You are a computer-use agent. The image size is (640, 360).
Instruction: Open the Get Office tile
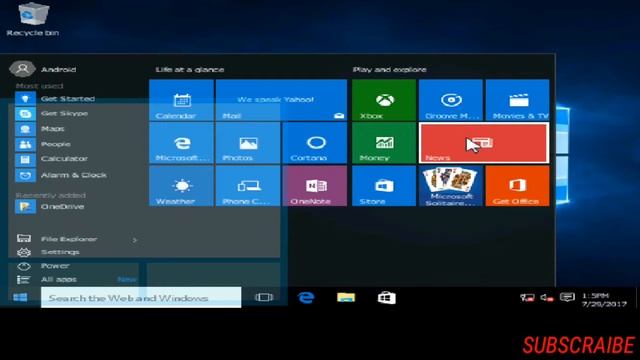[x=518, y=186]
